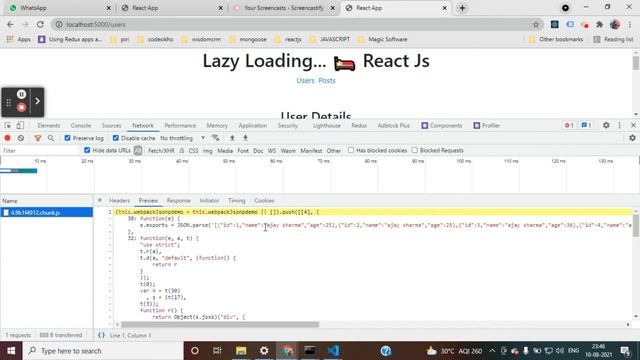The width and height of the screenshot is (640, 360).
Task: Select the 4.9b1f4912.chunk.js request
Action: (x=47, y=212)
